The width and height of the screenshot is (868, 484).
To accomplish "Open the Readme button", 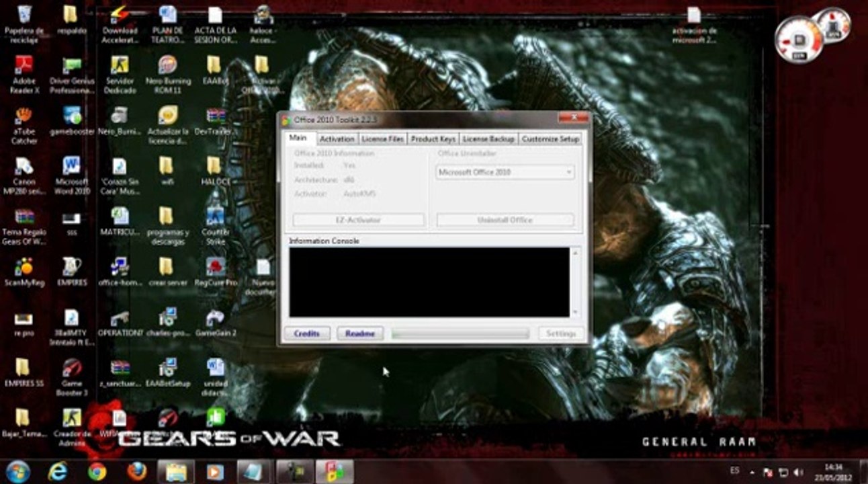I will click(359, 333).
